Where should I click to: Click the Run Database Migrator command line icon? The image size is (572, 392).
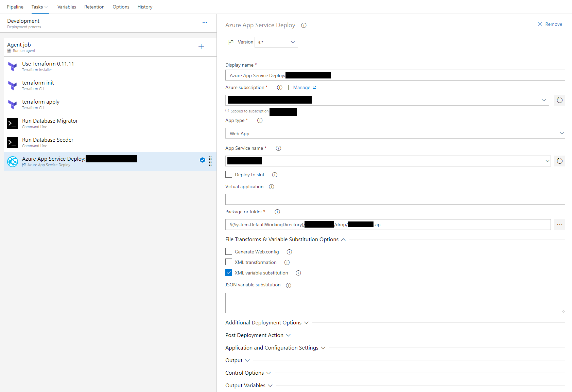click(x=13, y=124)
